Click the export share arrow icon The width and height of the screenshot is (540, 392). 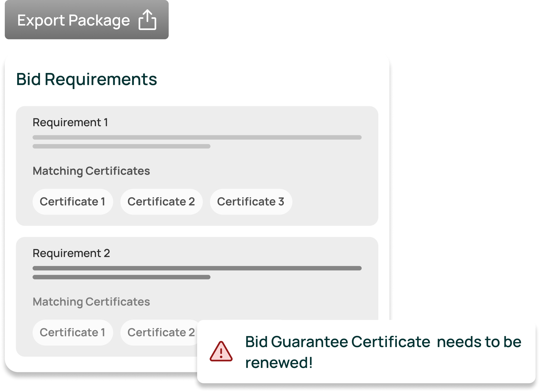147,20
